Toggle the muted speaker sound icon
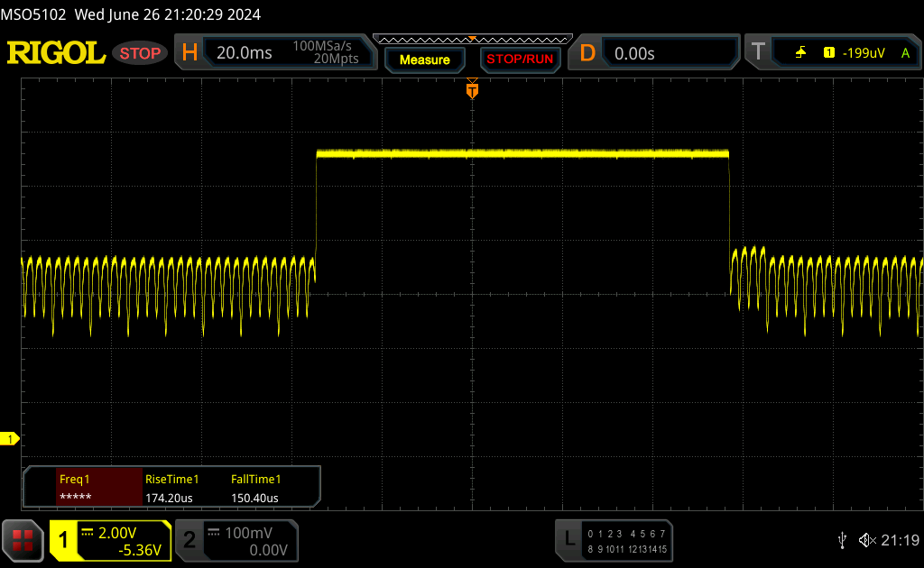This screenshot has width=924, height=568. click(x=867, y=540)
